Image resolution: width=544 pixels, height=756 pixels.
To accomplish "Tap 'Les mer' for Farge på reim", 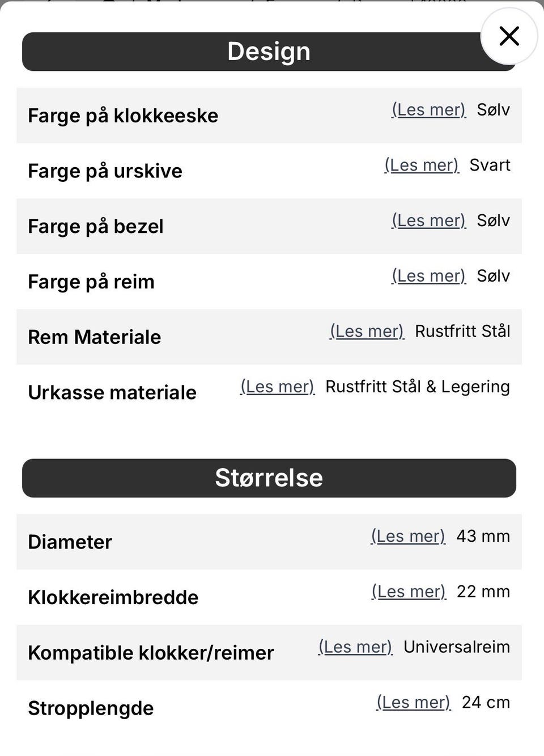I will pyautogui.click(x=428, y=276).
